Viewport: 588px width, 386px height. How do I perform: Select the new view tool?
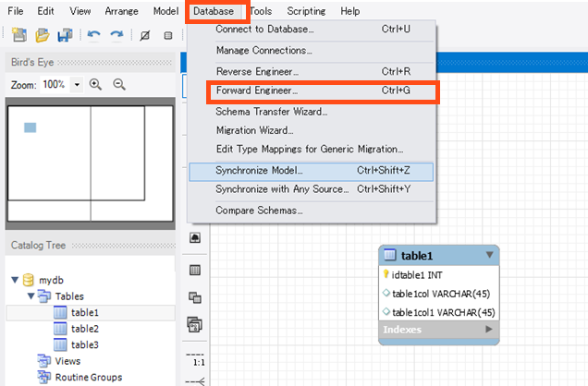(195, 297)
